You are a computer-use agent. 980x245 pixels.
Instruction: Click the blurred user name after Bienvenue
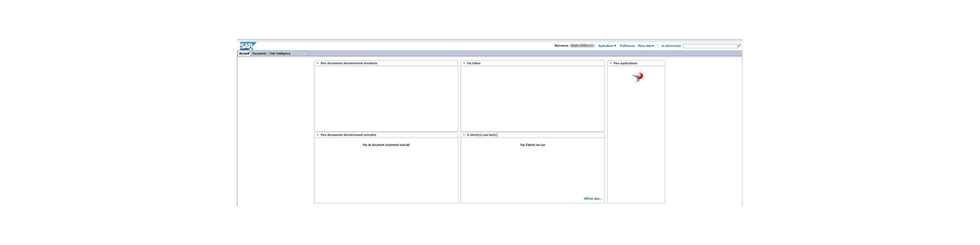point(583,46)
